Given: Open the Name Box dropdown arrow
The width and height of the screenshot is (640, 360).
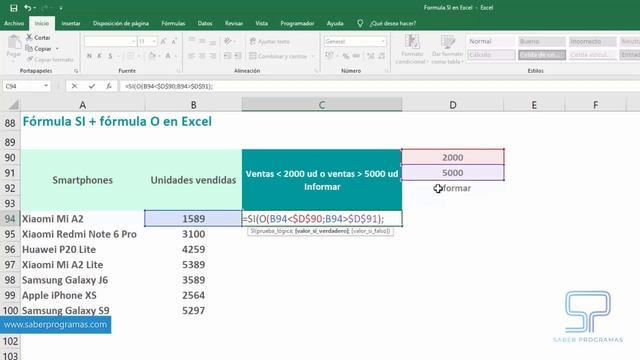Looking at the screenshot, I should [x=46, y=86].
